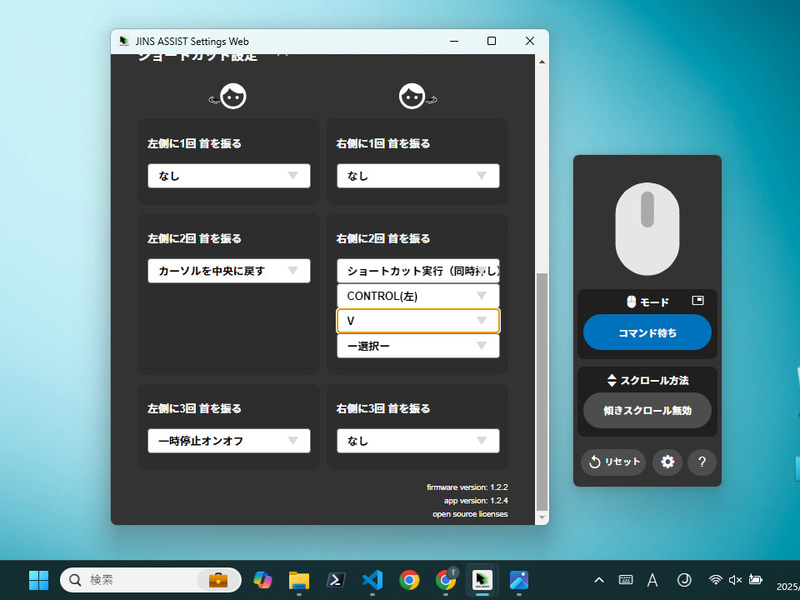Click the open source licenses link
This screenshot has width=800, height=600.
[469, 513]
